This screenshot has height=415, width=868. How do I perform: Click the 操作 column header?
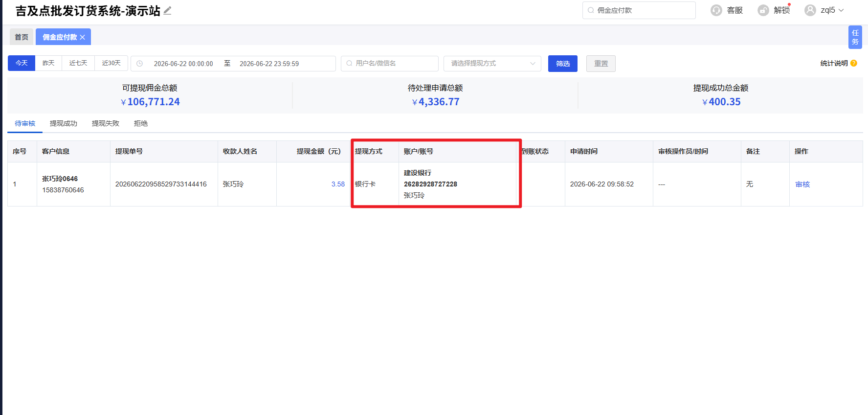click(x=801, y=152)
